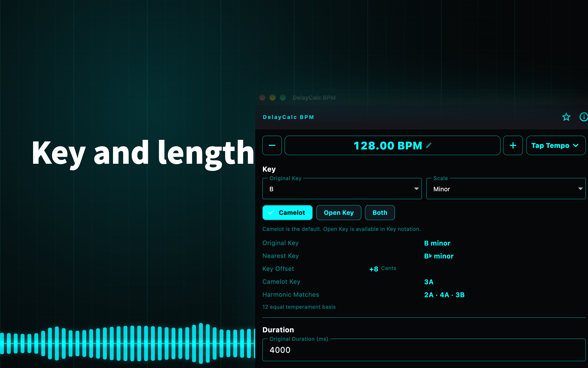Click the 'B♭ minor' nearest key value
The width and height of the screenshot is (588, 368).
pos(439,256)
